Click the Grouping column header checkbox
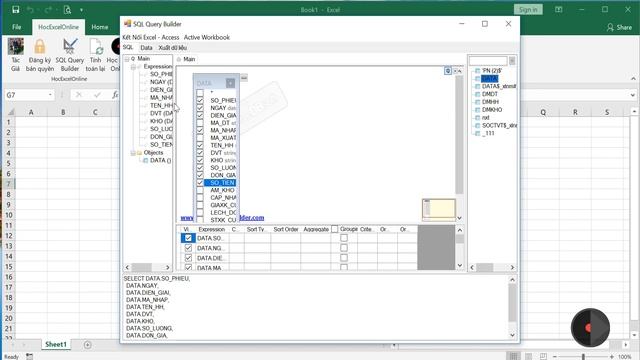The width and height of the screenshot is (640, 360). (335, 229)
